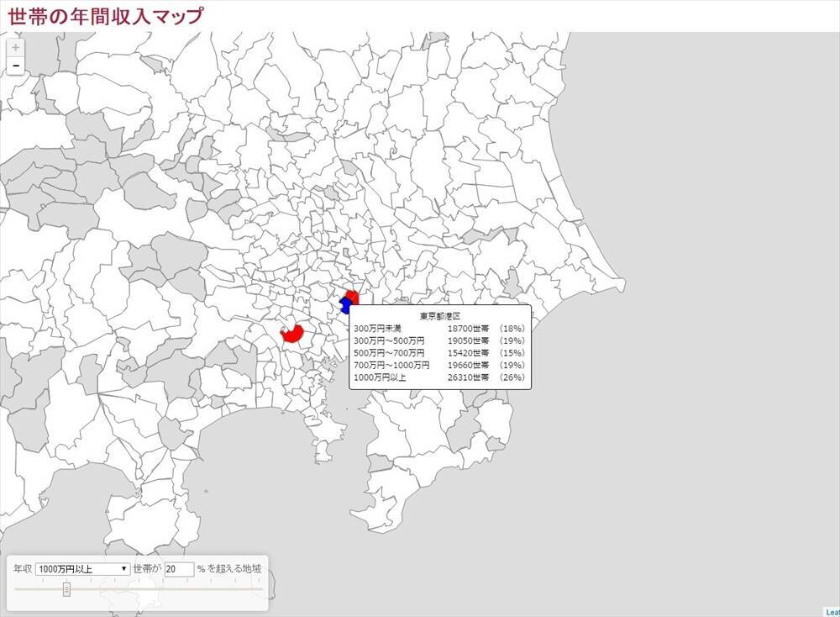Open the Leaflet attribution link
Image resolution: width=840 pixels, height=617 pixels.
[x=832, y=612]
